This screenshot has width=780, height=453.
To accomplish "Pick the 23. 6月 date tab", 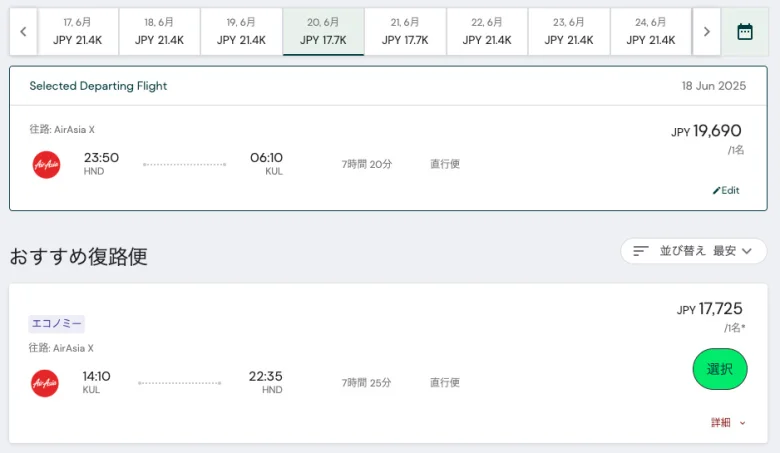I will tap(569, 32).
